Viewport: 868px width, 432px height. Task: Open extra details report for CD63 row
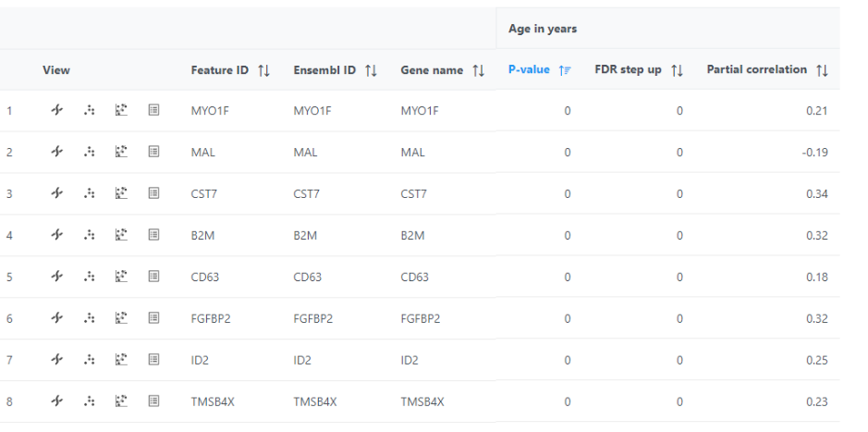pyautogui.click(x=153, y=276)
